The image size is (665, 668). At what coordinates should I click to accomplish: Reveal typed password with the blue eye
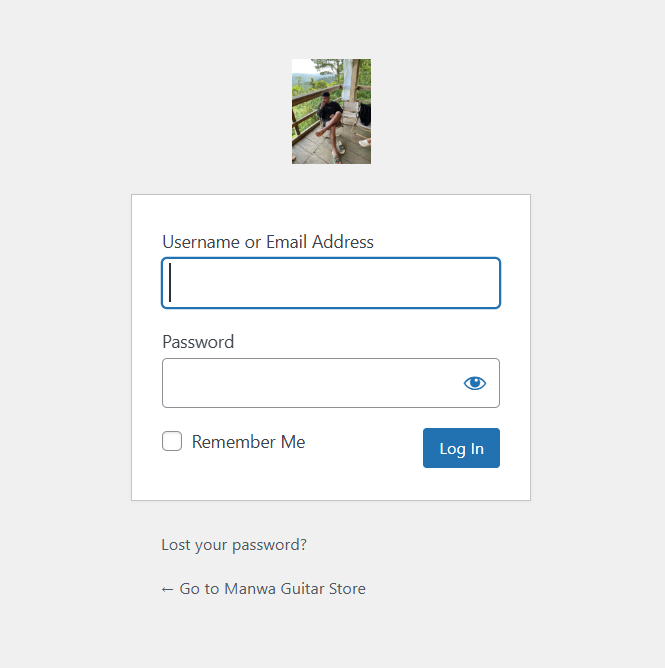(475, 383)
